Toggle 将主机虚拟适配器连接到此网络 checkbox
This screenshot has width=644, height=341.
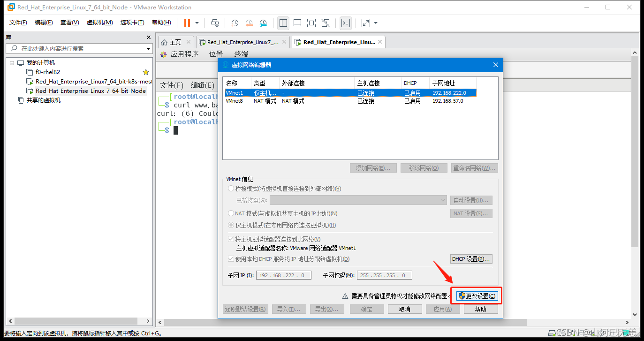click(x=231, y=239)
